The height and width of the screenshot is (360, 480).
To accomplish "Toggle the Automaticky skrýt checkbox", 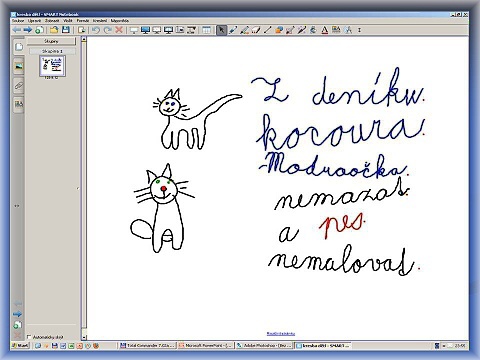I will (29, 337).
